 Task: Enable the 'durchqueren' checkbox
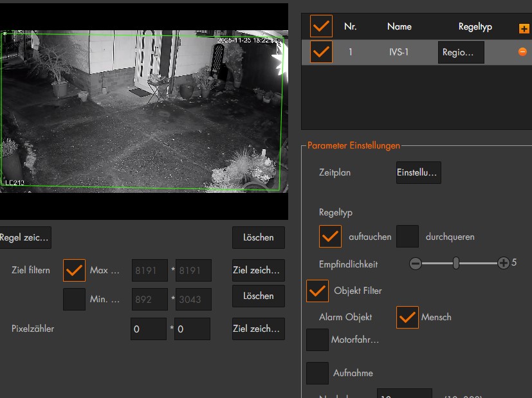coord(407,237)
